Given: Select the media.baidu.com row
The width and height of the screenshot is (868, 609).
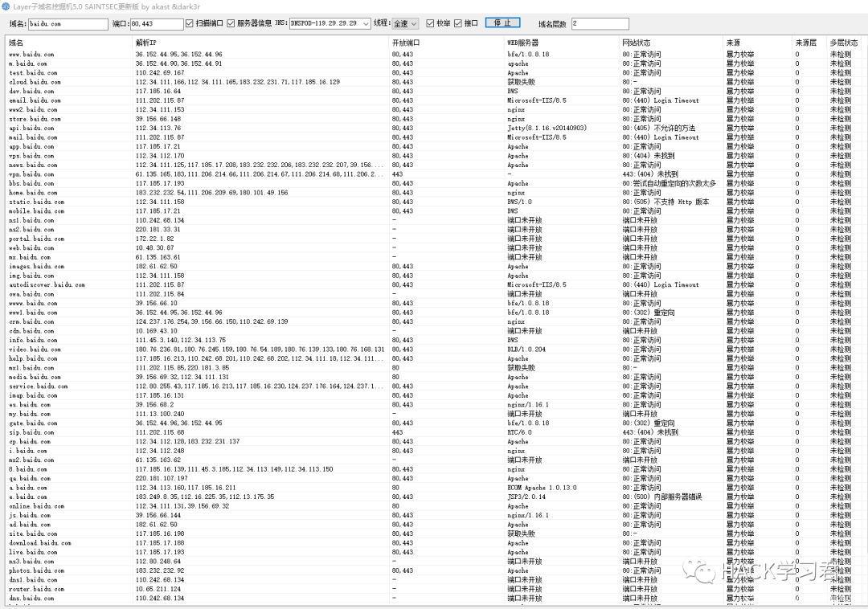Looking at the screenshot, I should (434, 377).
